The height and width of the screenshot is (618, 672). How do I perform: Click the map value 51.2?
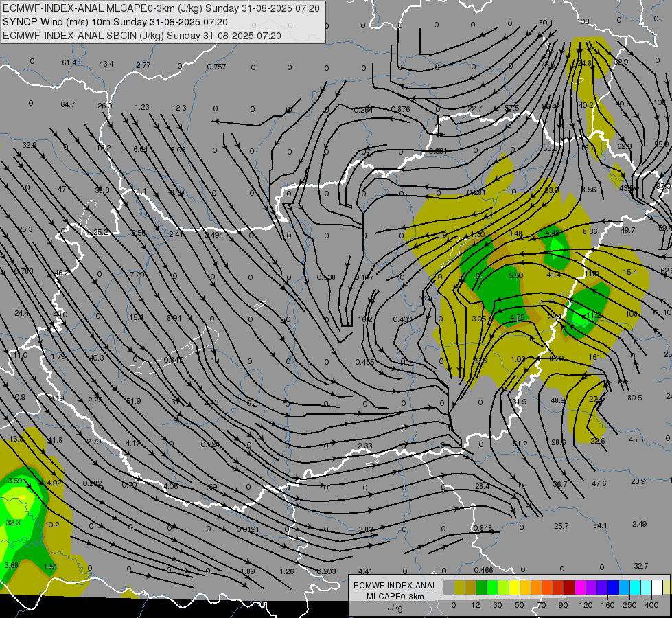520,444
